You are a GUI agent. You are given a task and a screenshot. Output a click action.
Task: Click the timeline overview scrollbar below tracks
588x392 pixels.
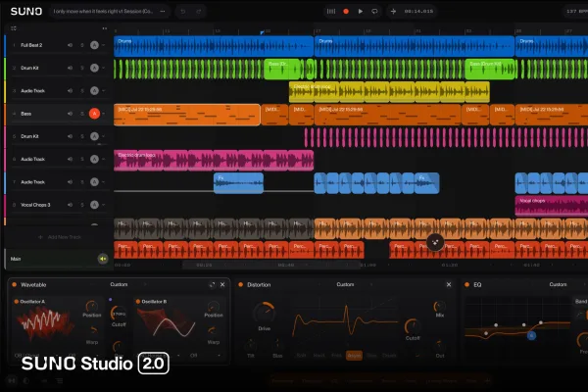pos(271,265)
